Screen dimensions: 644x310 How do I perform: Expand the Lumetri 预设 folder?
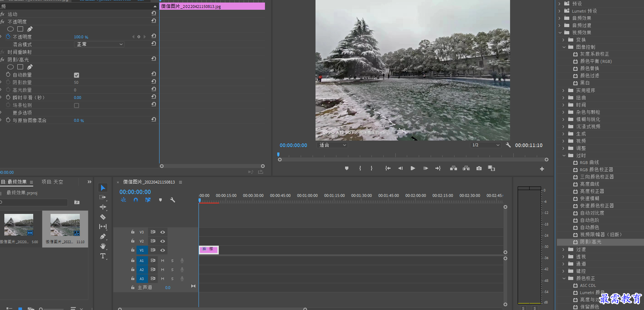tap(560, 11)
